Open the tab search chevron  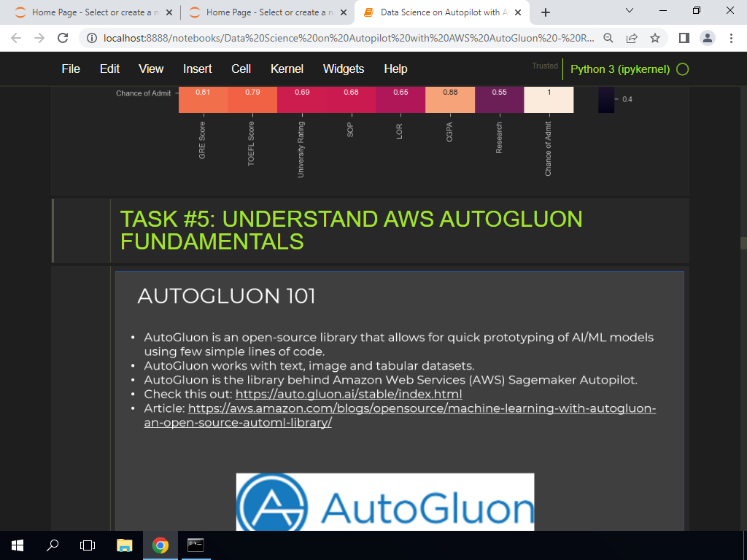pyautogui.click(x=630, y=10)
